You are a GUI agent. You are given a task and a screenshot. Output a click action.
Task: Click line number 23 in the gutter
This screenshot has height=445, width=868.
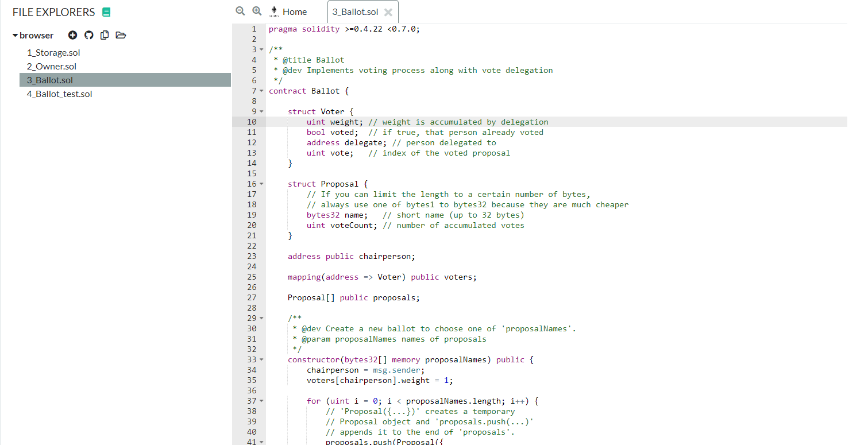(x=252, y=256)
